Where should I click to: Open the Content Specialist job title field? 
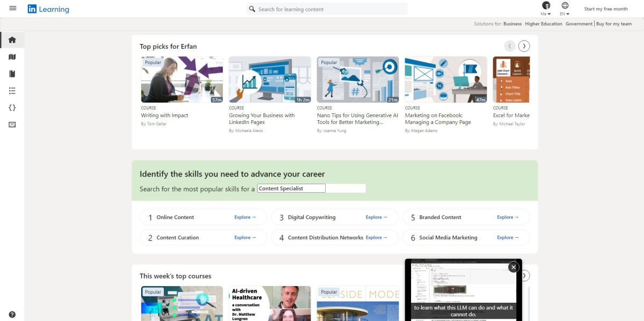pyautogui.click(x=291, y=188)
